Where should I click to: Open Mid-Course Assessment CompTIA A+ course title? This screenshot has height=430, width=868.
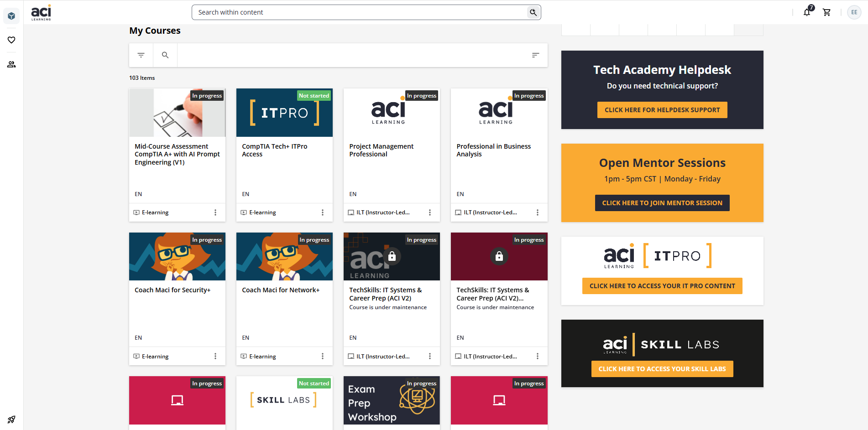click(x=177, y=155)
